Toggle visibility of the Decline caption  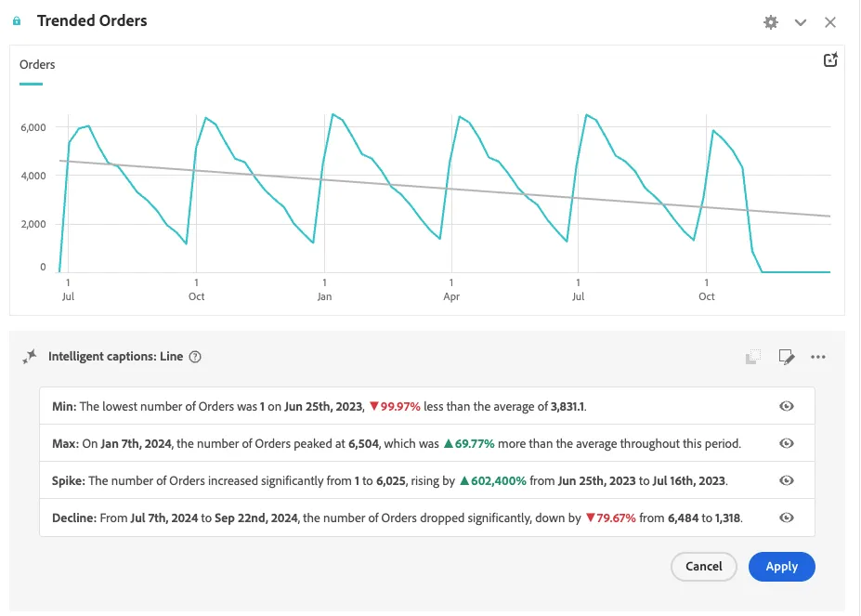[x=787, y=518]
